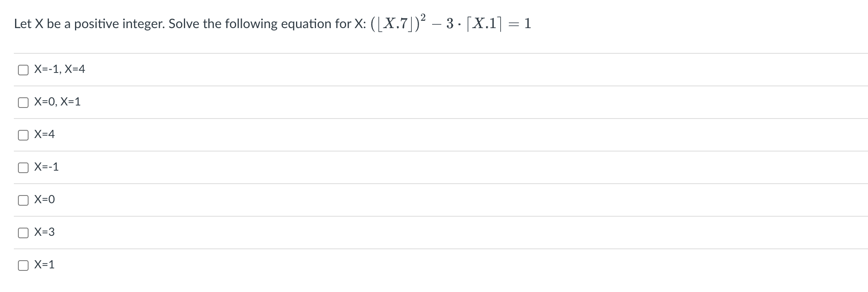Select the answer option labeled X=4
Screen dimensions: 868x292
click(x=45, y=134)
